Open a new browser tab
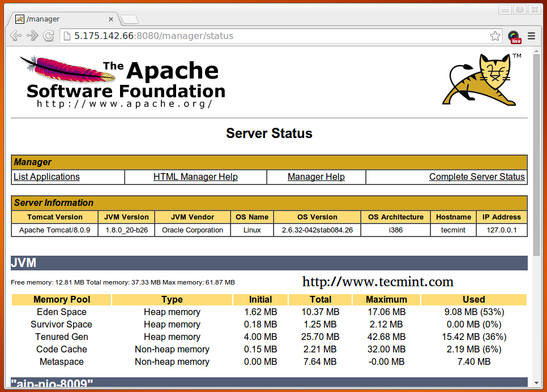547x392 pixels. [x=130, y=20]
